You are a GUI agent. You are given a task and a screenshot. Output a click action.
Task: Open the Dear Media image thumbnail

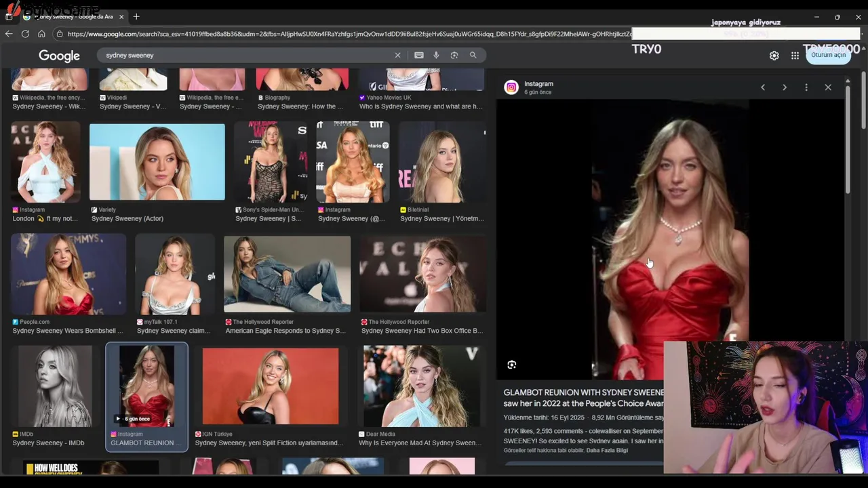421,386
